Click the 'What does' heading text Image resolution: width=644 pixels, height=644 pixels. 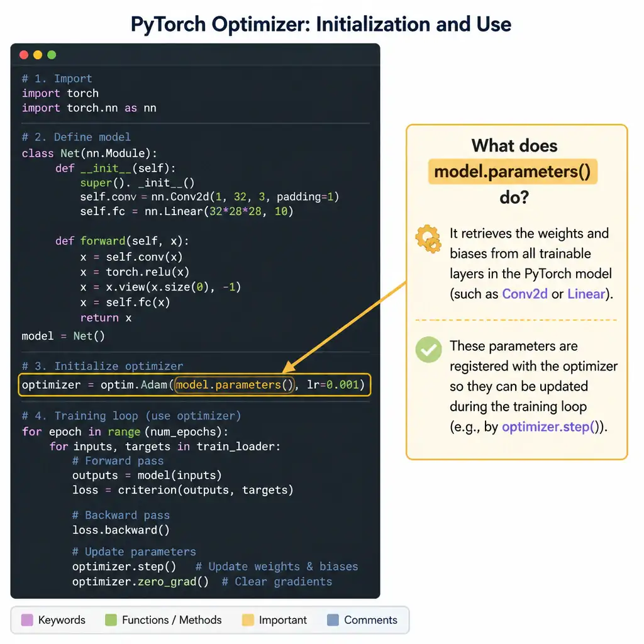point(514,145)
